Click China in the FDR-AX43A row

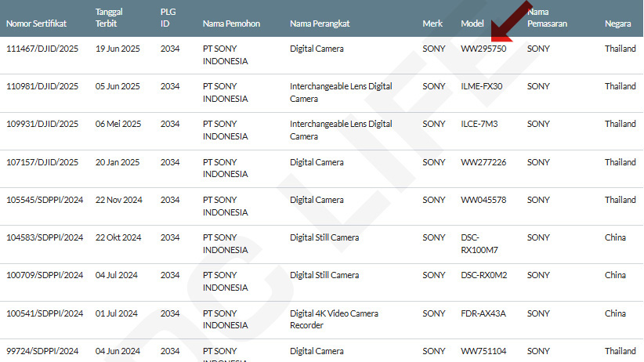click(x=615, y=313)
